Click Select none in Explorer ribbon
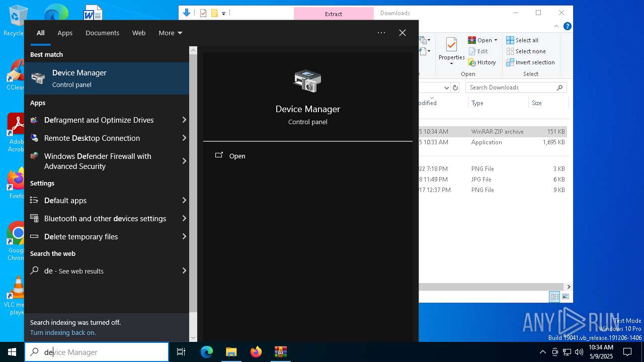644x362 pixels. point(526,51)
